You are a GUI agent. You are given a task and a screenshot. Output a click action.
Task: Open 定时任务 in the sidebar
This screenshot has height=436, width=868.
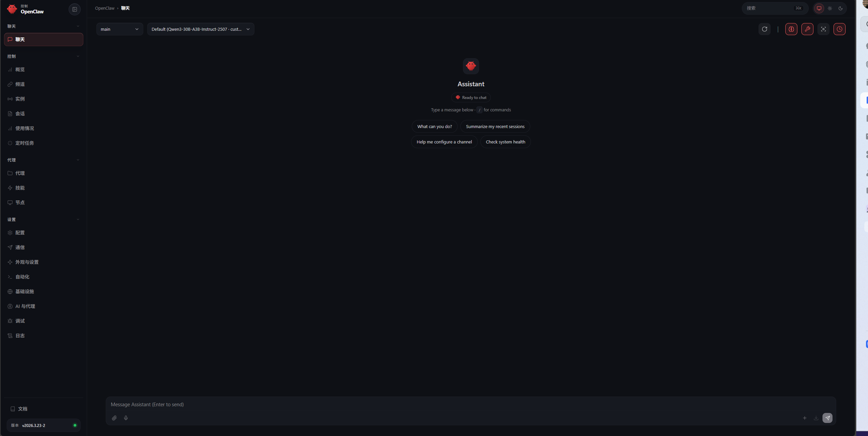24,143
